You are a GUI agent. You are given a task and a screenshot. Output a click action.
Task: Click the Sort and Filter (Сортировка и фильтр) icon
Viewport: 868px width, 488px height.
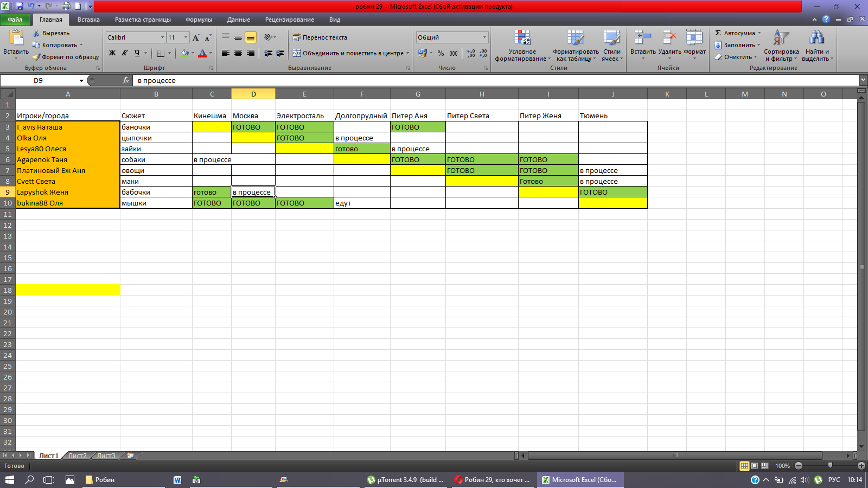pyautogui.click(x=781, y=38)
